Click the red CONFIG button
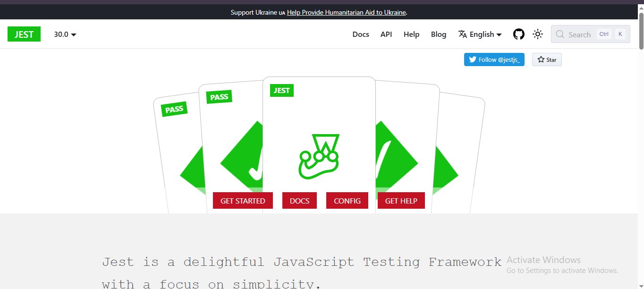The image size is (644, 289). pyautogui.click(x=347, y=201)
